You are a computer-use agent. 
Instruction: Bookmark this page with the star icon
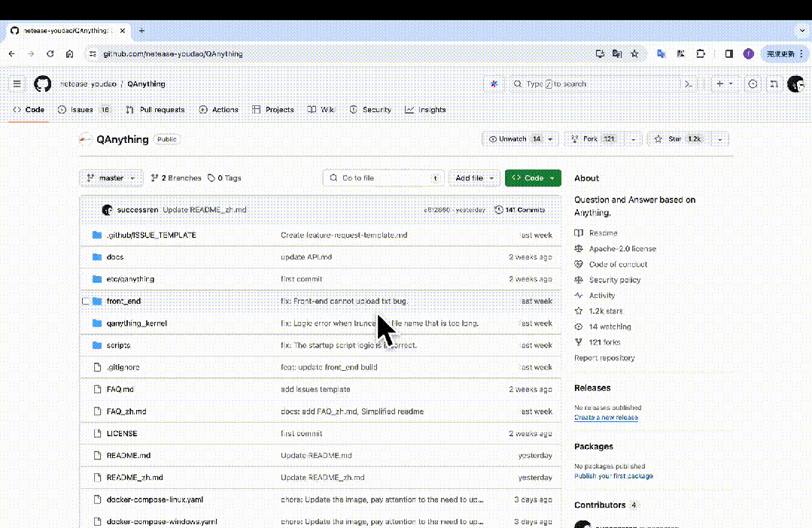[634, 54]
